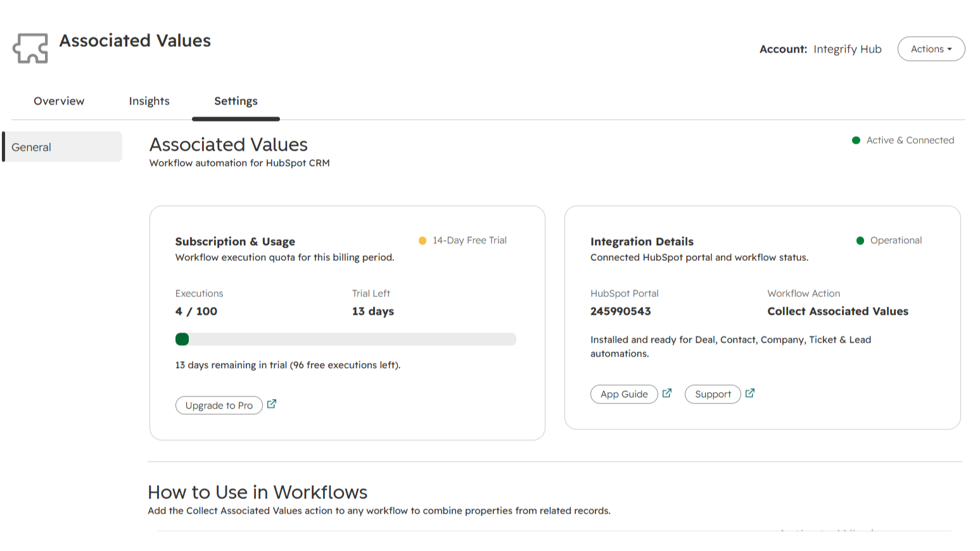Switch to the Overview tab
Viewport: 980px width, 551px height.
(59, 101)
